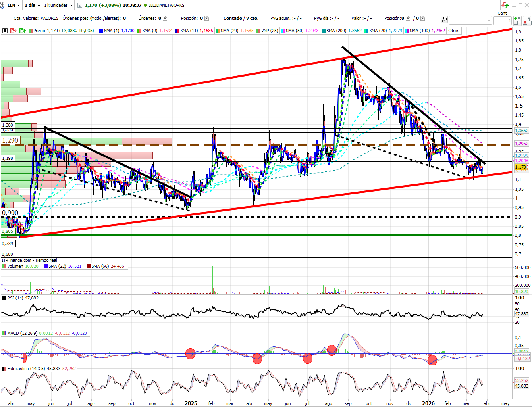The image size is (532, 407).
Task: Toggle the black plus expand box
Action: point(5,31)
